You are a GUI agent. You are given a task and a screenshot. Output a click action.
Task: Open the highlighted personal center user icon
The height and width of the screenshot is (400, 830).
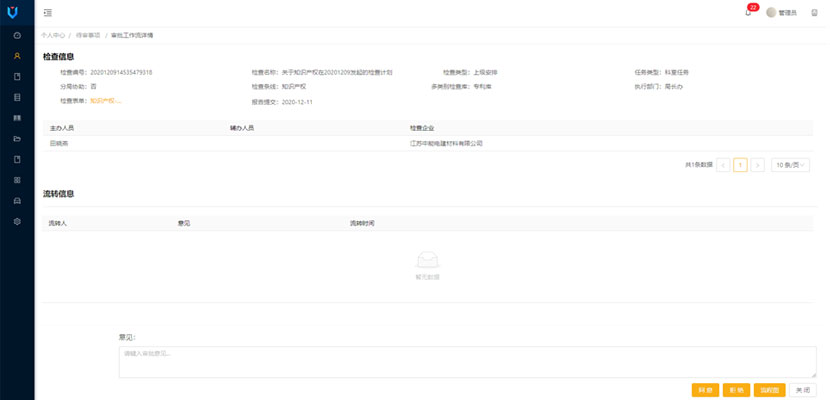(17, 56)
